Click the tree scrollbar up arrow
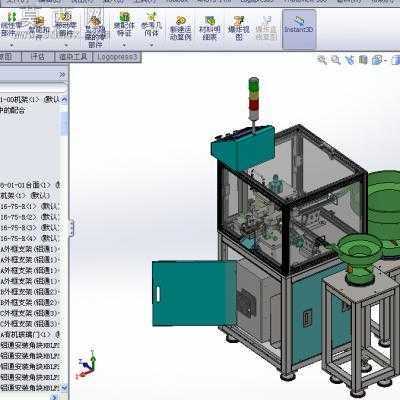This screenshot has width=400, height=400. pyautogui.click(x=64, y=99)
